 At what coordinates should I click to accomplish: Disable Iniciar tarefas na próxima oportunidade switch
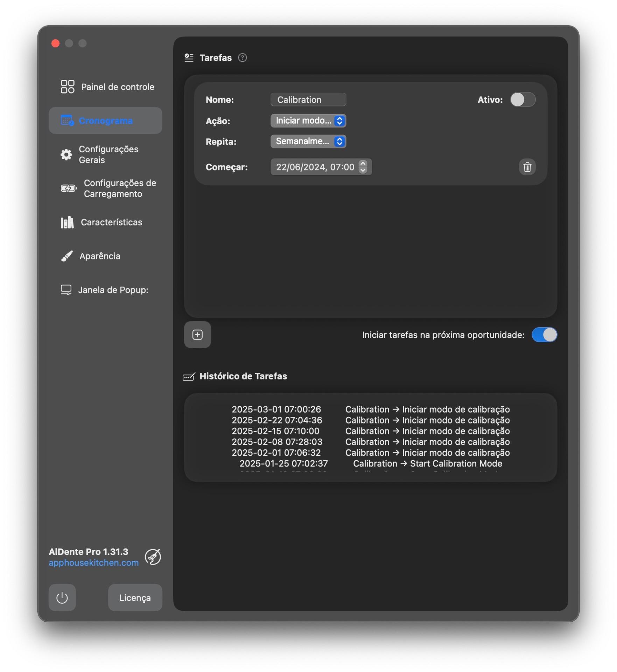coord(544,335)
